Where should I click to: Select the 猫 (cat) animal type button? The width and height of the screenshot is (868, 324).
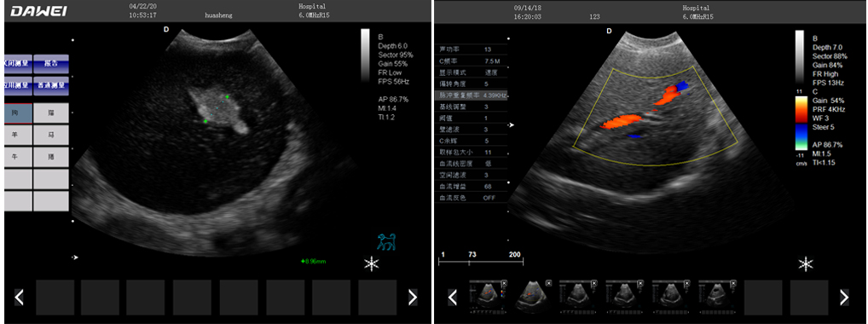51,113
